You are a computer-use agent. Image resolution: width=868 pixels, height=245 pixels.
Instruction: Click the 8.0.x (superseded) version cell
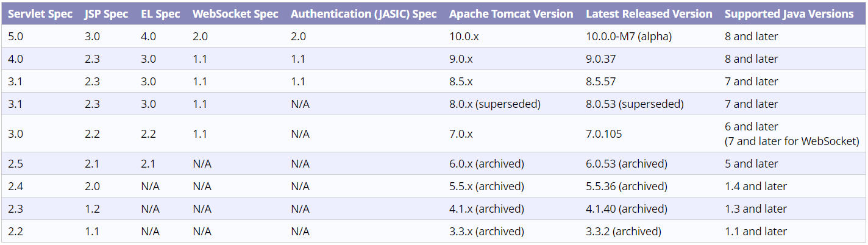(x=494, y=104)
